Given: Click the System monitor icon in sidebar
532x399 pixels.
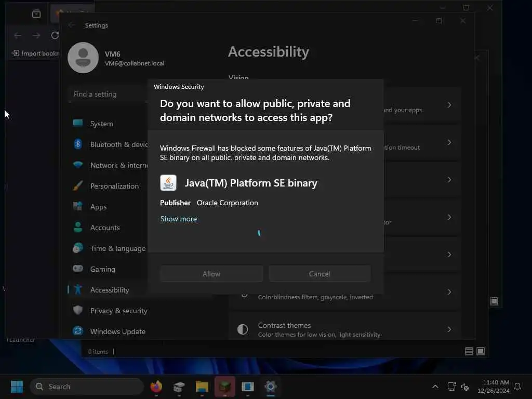Looking at the screenshot, I should tap(78, 123).
